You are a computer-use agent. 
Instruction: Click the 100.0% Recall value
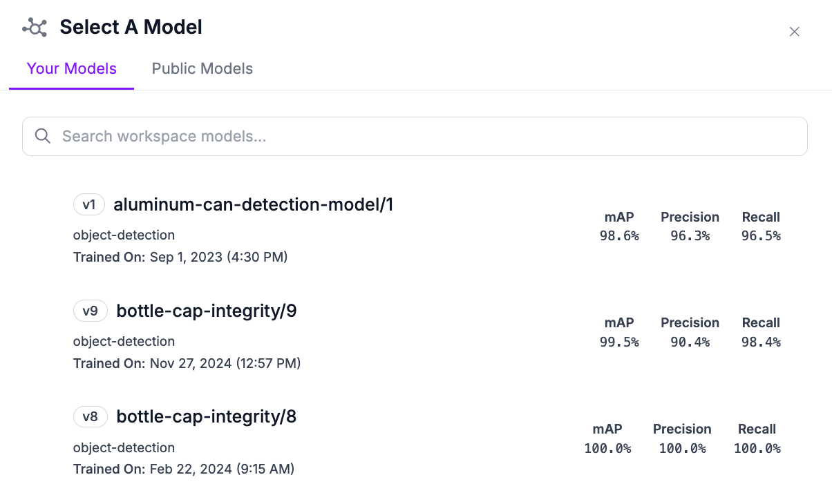(x=757, y=449)
